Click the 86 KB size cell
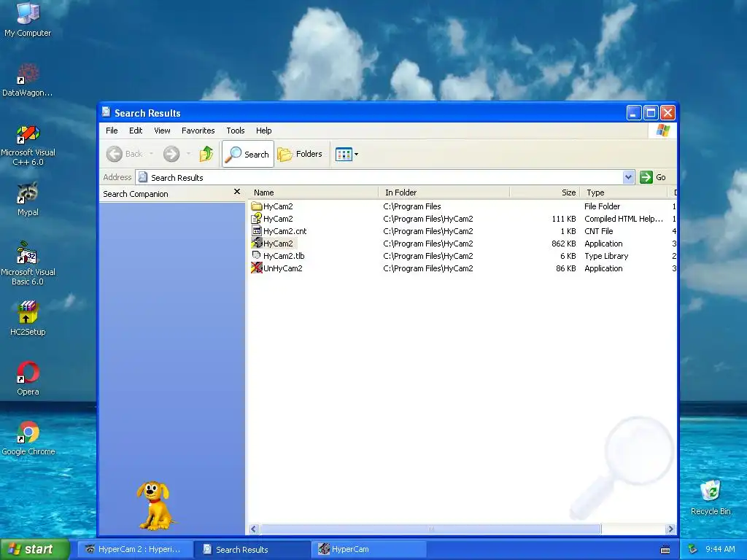The image size is (747, 560). point(566,268)
